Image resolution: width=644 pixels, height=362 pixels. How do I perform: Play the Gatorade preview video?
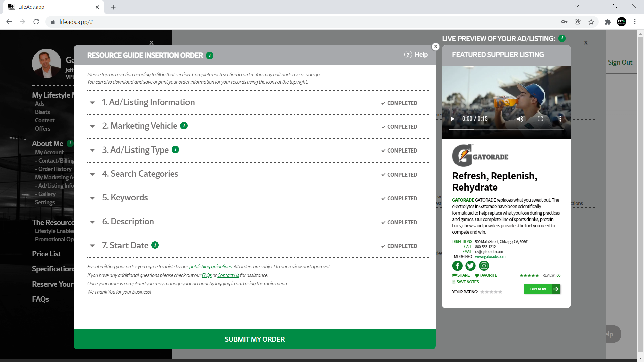452,119
